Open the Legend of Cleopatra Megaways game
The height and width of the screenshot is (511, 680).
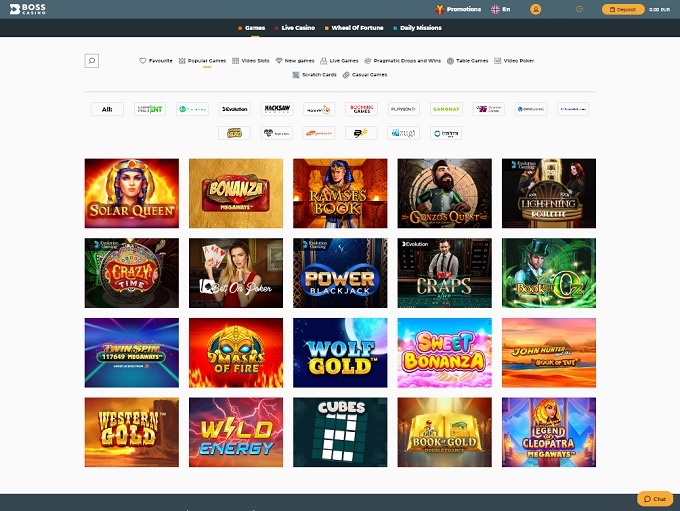[x=549, y=432]
